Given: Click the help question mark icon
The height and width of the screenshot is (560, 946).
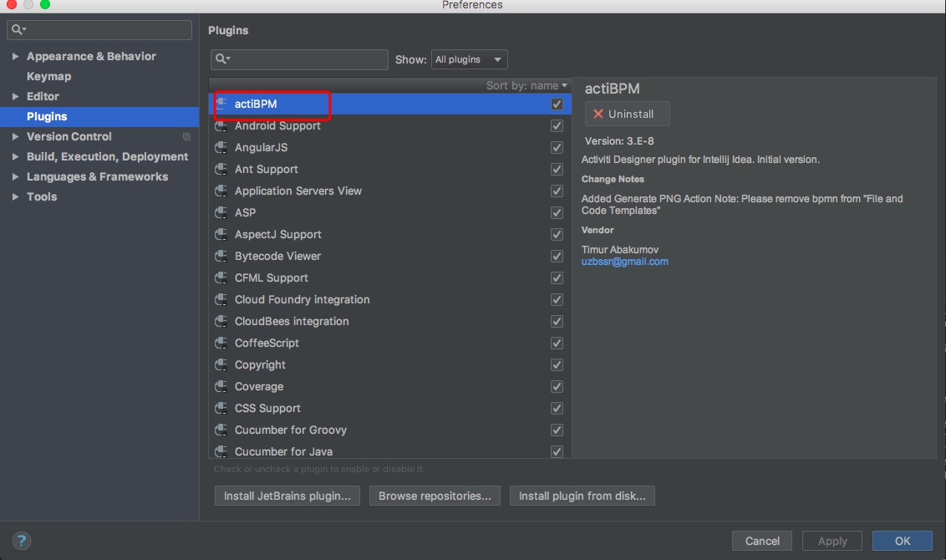Looking at the screenshot, I should [21, 541].
